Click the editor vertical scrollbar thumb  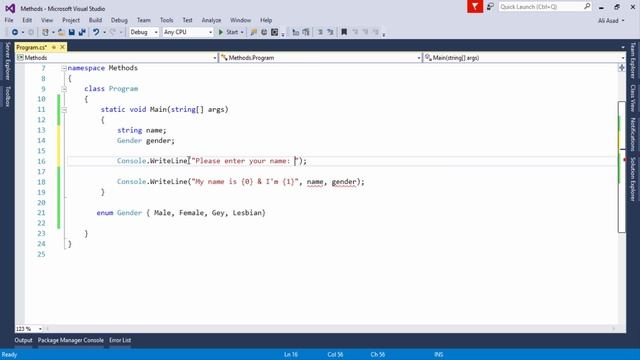tap(622, 167)
